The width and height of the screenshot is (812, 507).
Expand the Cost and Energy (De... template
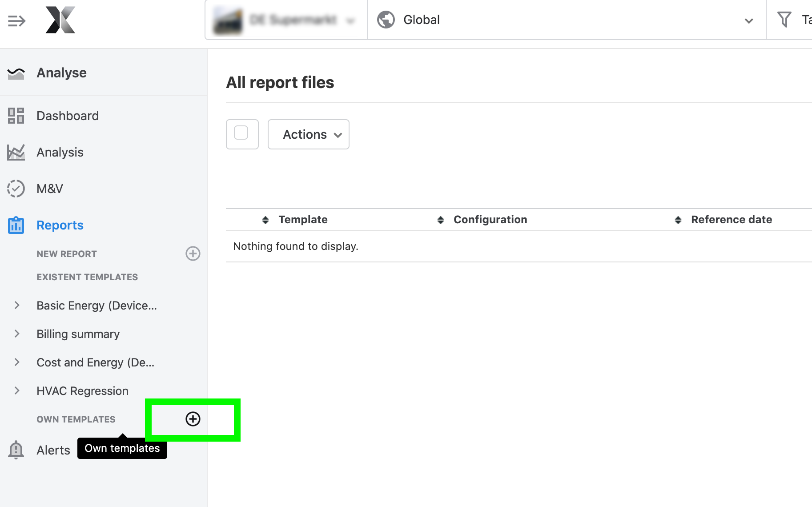17,362
